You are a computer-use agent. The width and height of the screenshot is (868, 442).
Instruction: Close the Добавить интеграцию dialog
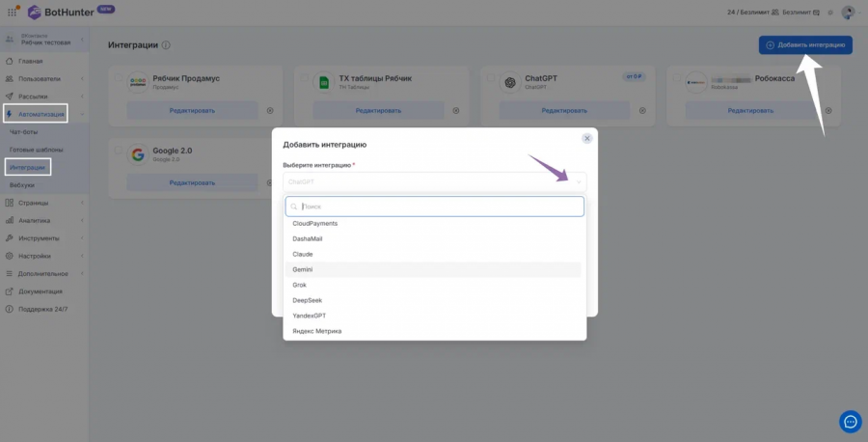[587, 138]
